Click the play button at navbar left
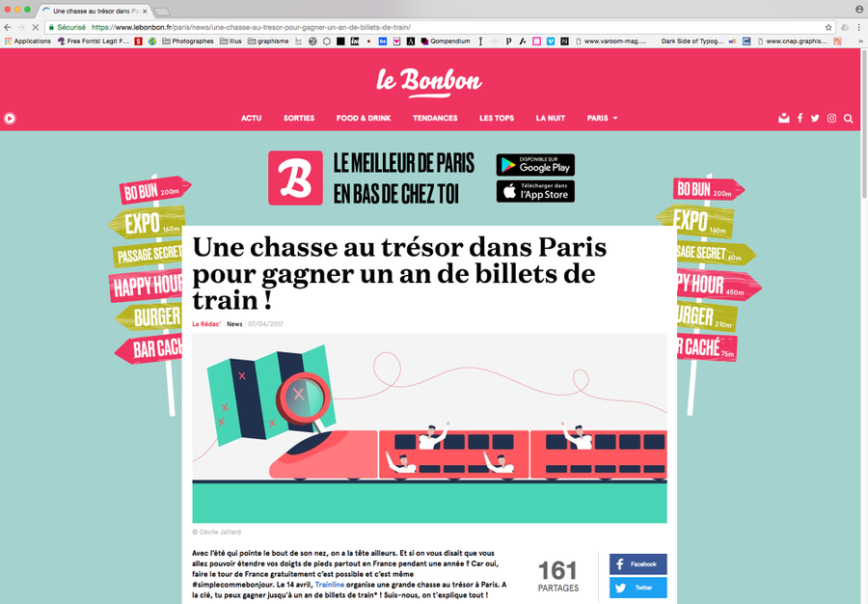868x604 pixels. (10, 118)
